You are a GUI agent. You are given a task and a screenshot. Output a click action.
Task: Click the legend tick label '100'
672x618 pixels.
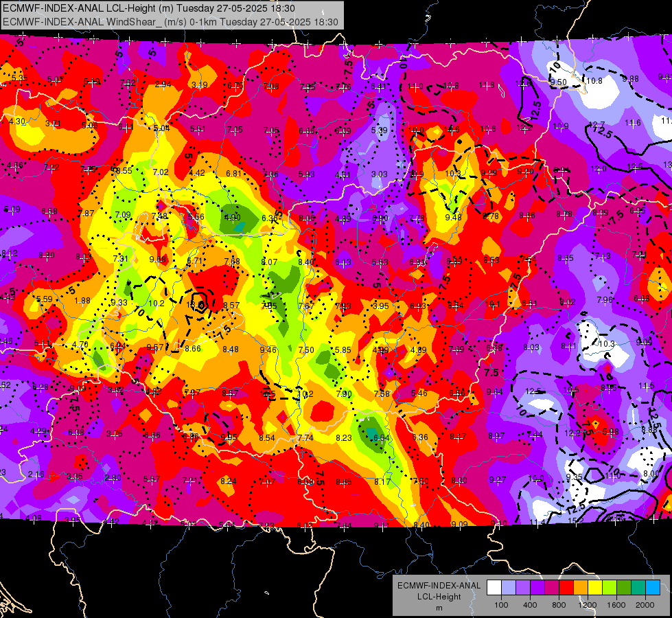pyautogui.click(x=501, y=605)
